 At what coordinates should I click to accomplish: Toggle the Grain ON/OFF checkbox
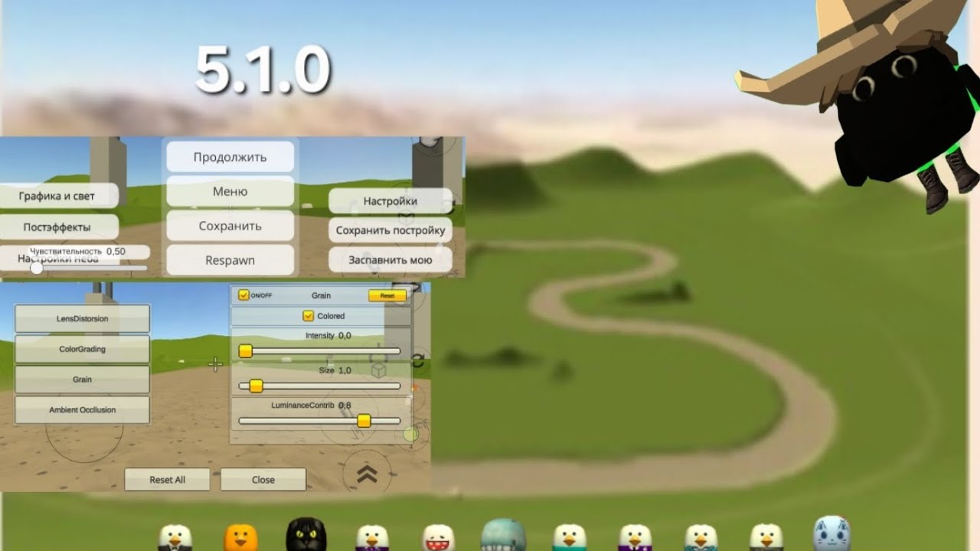click(244, 295)
